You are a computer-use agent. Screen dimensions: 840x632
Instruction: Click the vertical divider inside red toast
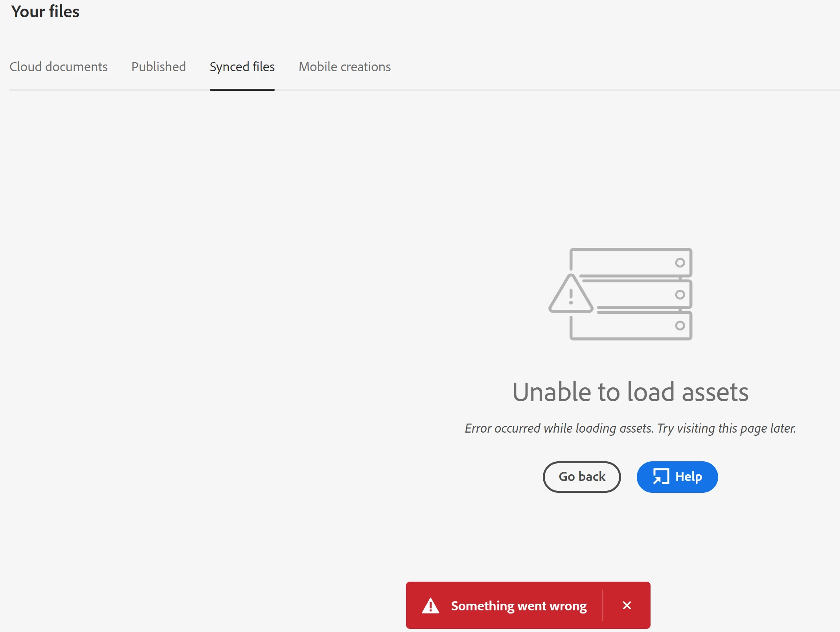[602, 605]
